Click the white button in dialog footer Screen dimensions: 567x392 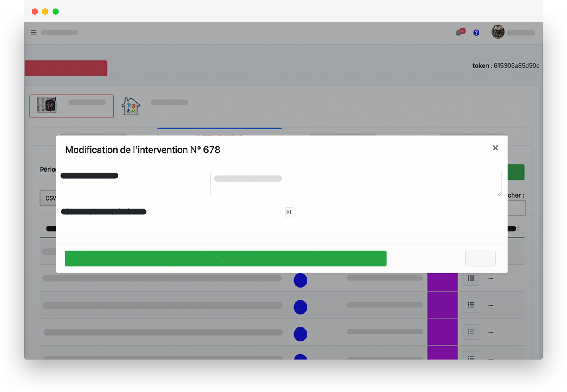pyautogui.click(x=480, y=258)
